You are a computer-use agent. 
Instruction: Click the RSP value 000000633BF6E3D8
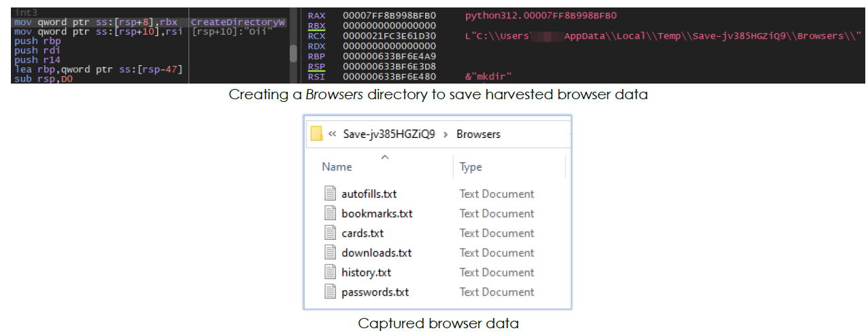pyautogui.click(x=389, y=67)
